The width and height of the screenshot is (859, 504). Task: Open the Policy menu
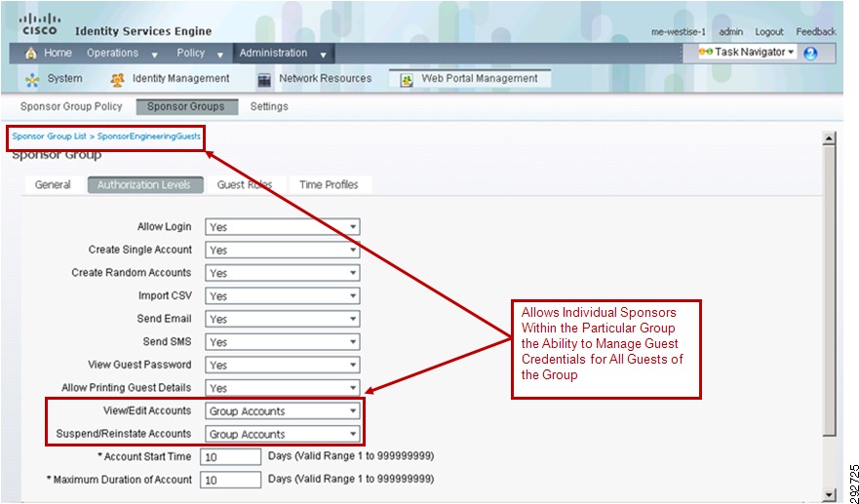pyautogui.click(x=190, y=54)
